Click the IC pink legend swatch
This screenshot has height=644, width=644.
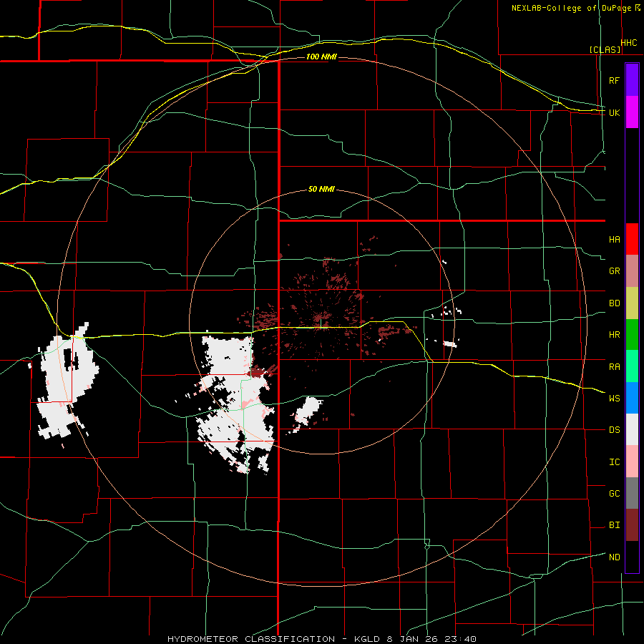(632, 462)
